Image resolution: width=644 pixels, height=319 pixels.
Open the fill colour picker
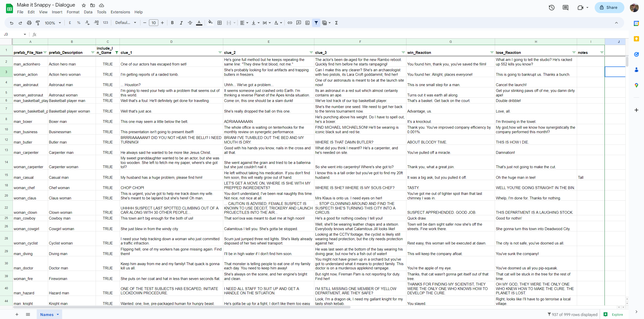pyautogui.click(x=210, y=23)
